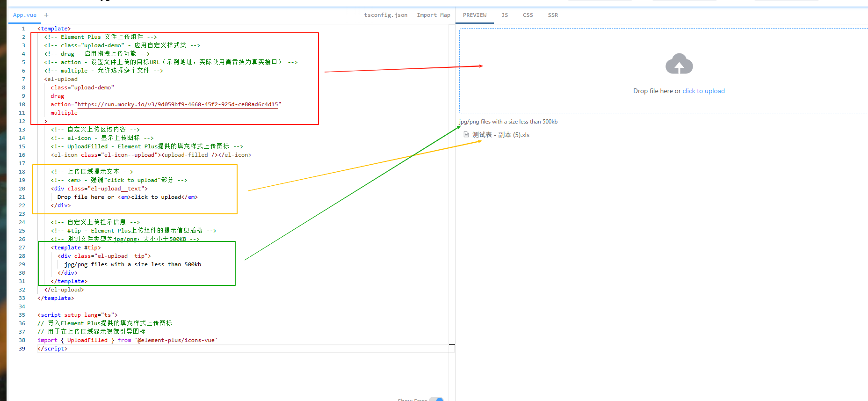This screenshot has height=401, width=868.
Task: Click the 'multiple' attribute on line 11
Action: point(64,113)
